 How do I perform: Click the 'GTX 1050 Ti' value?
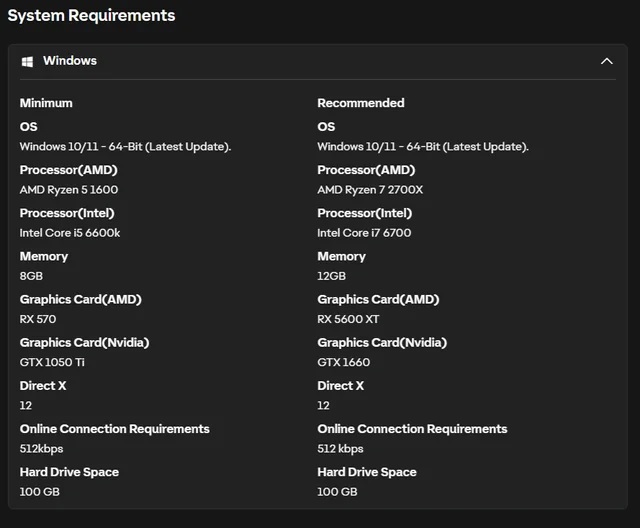52,362
